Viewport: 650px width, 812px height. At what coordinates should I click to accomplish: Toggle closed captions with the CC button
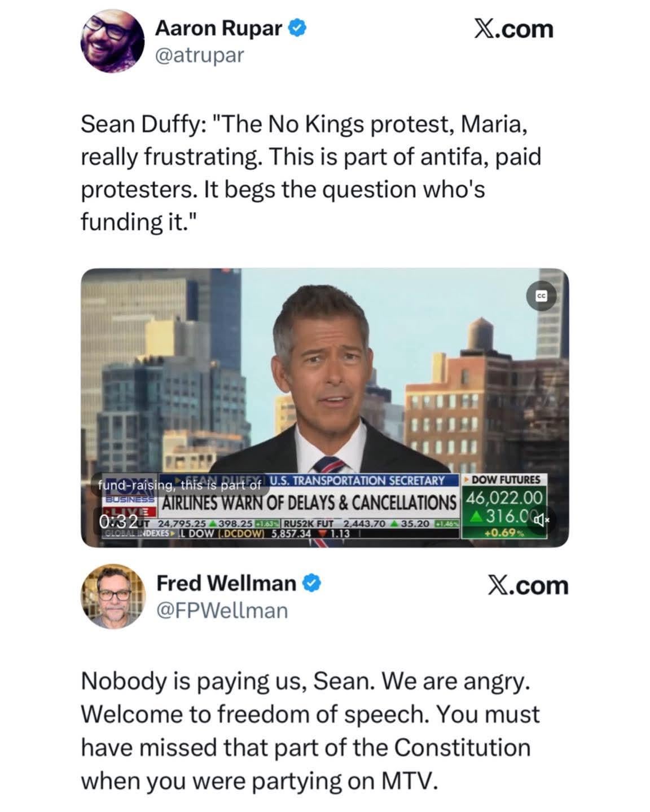(x=542, y=295)
